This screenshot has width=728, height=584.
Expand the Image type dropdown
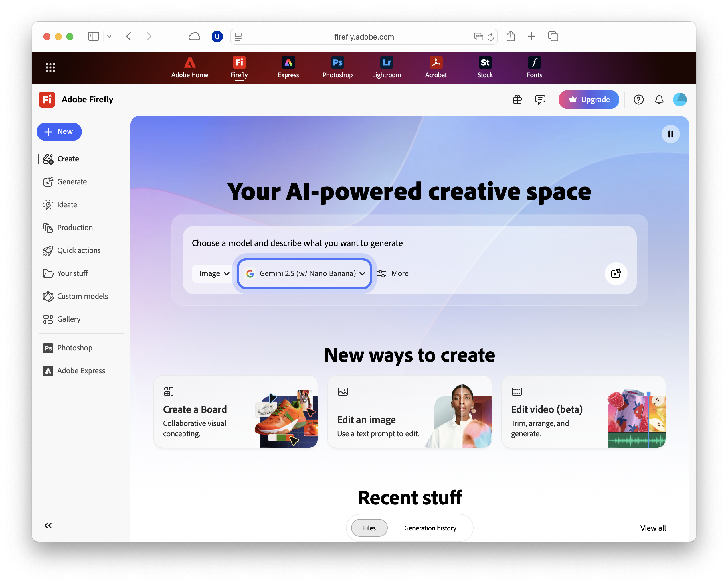click(214, 274)
